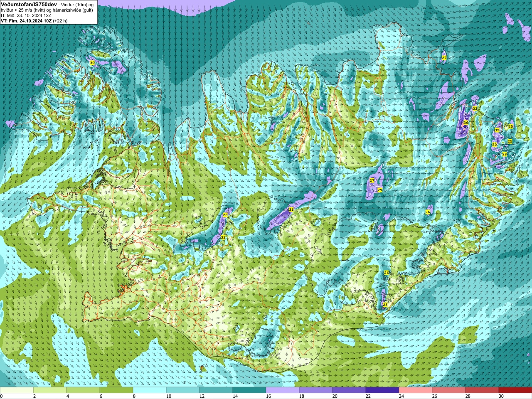Click the 16–18 lavender legend swatch
This screenshot has width=532, height=399.
283,390
